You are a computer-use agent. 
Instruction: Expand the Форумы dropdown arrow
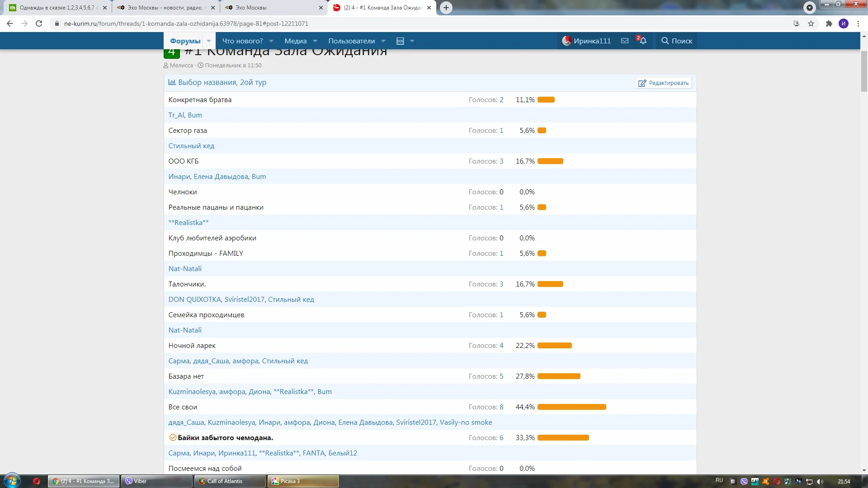tap(209, 41)
